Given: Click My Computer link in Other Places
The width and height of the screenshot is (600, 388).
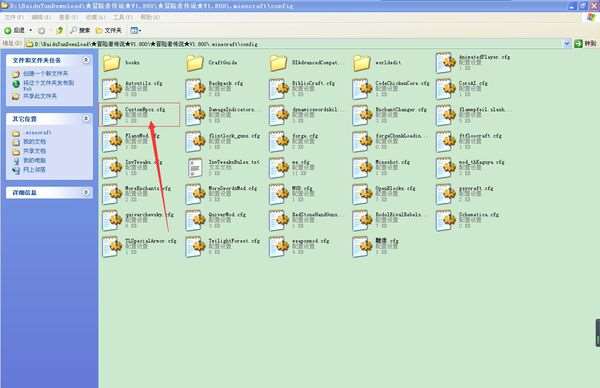Looking at the screenshot, I should [34, 160].
